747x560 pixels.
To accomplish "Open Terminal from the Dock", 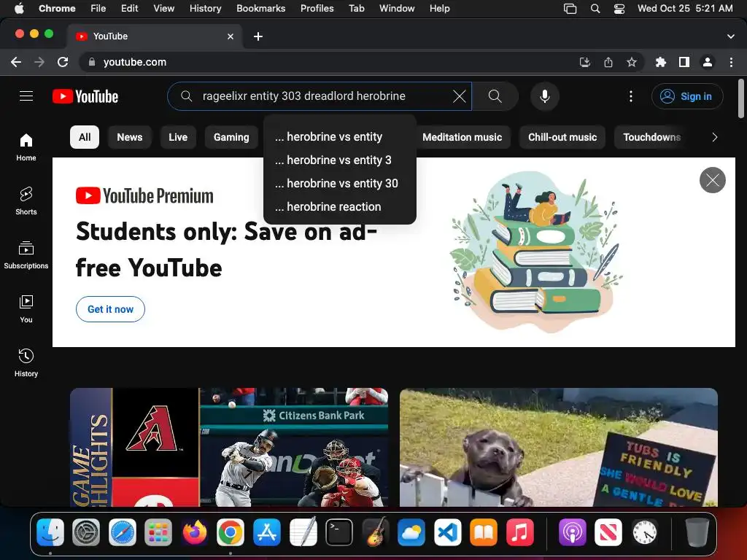I will (338, 532).
